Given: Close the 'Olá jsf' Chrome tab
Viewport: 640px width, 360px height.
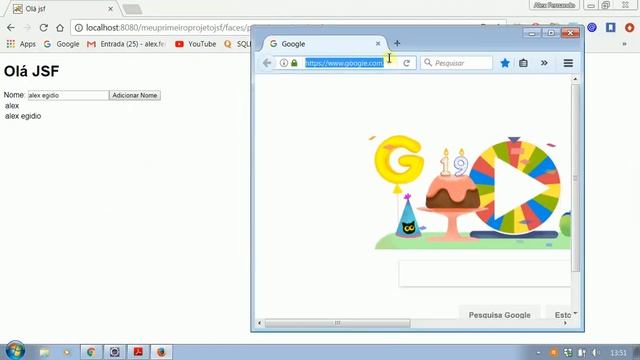Looking at the screenshot, I should (111, 9).
